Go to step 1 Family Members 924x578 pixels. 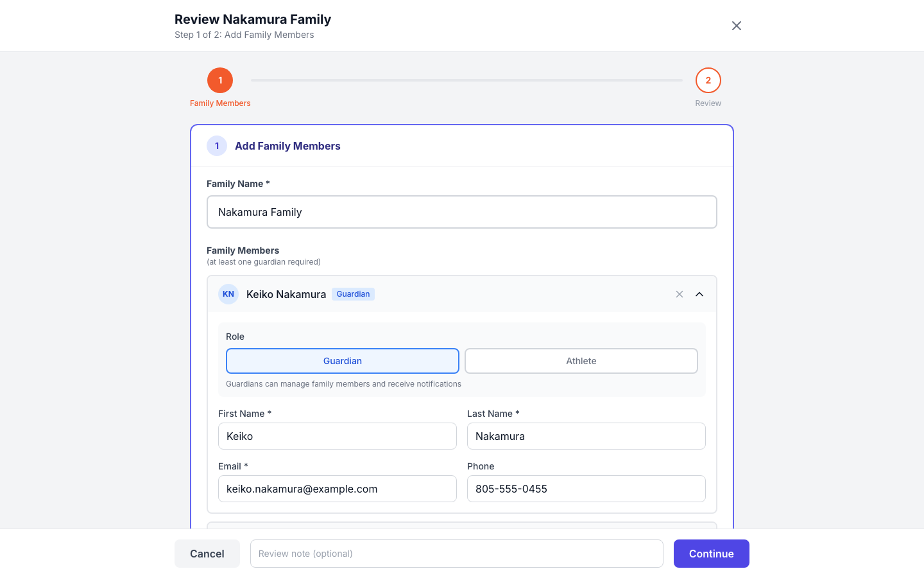tap(220, 80)
